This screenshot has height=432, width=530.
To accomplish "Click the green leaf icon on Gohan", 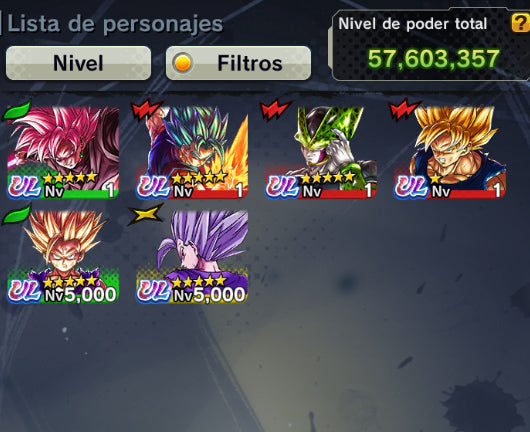I will 17,214.
